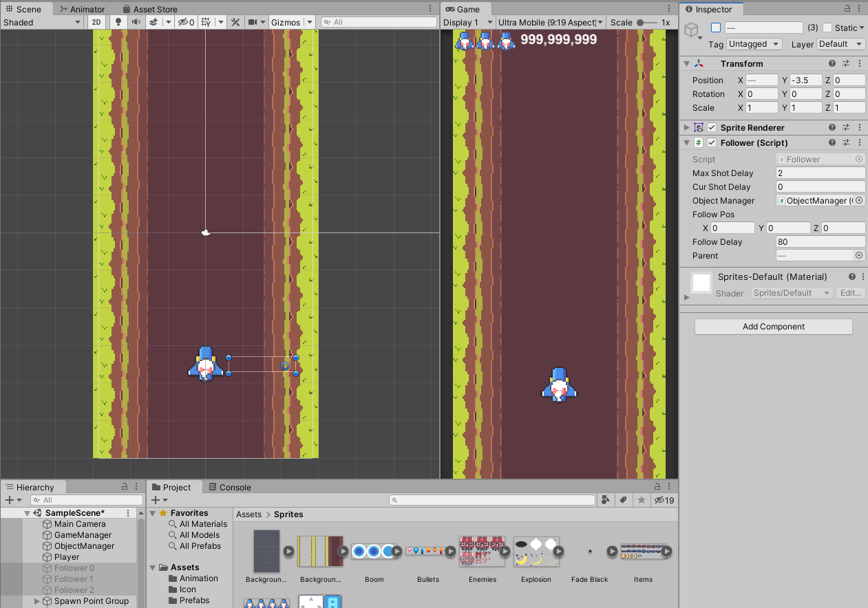Open Shaded draw mode dropdown
The height and width of the screenshot is (608, 868).
coord(42,22)
